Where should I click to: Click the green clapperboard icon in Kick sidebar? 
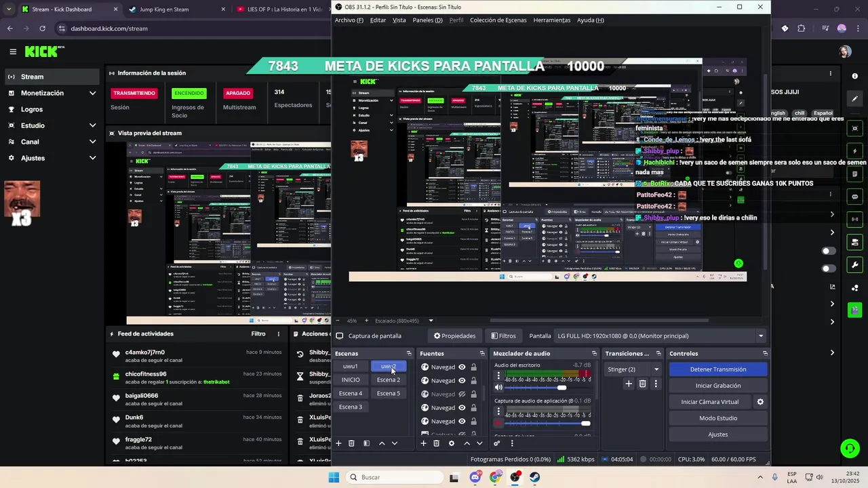click(x=855, y=310)
